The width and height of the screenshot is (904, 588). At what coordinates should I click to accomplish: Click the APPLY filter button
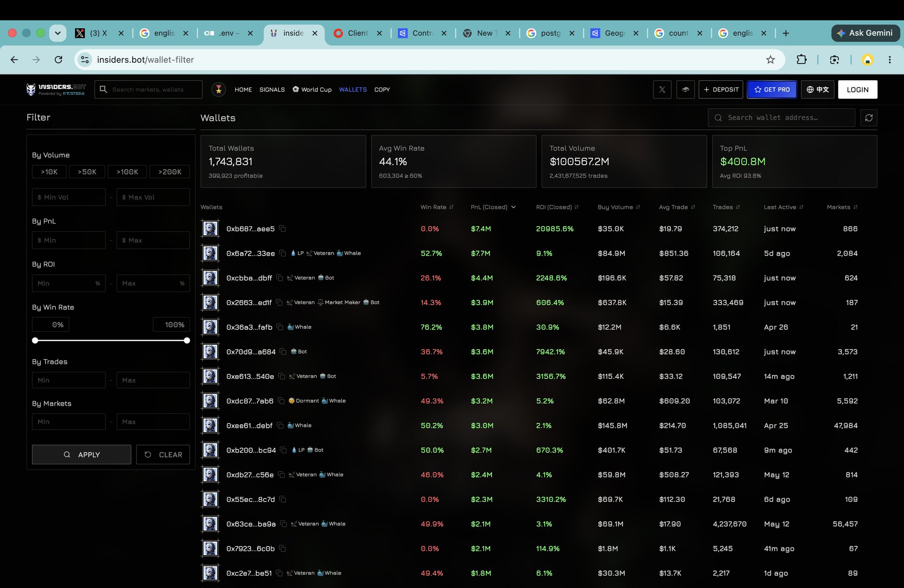tap(82, 455)
